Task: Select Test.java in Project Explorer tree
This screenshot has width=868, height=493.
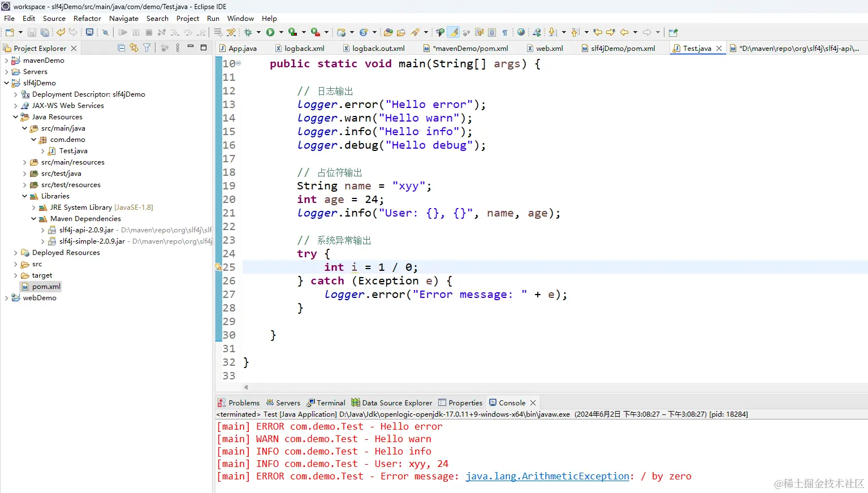Action: point(73,151)
